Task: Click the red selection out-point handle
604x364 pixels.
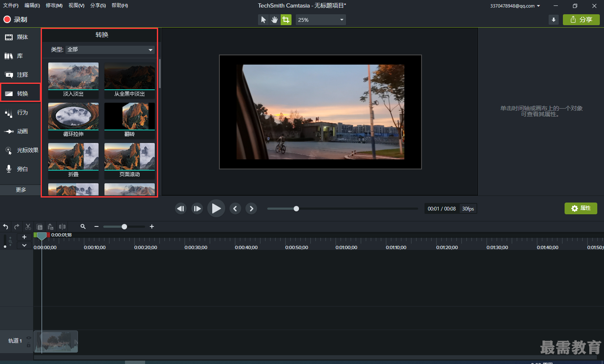Action: coord(48,235)
